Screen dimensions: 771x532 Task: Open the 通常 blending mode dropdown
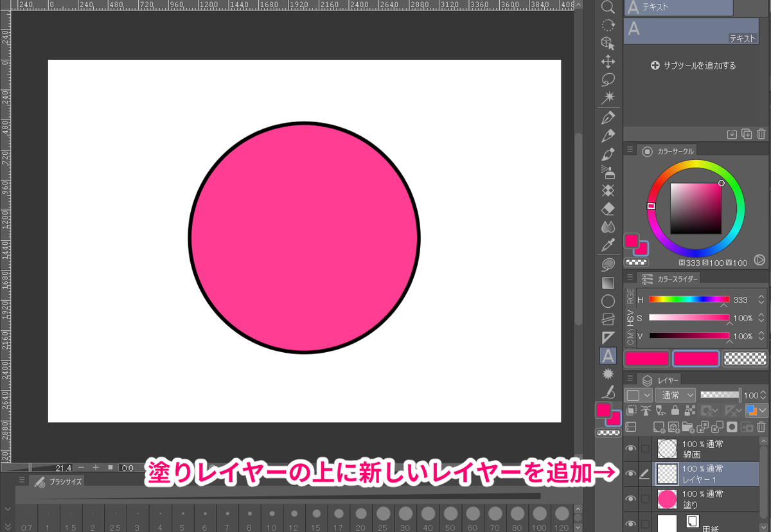coord(675,395)
